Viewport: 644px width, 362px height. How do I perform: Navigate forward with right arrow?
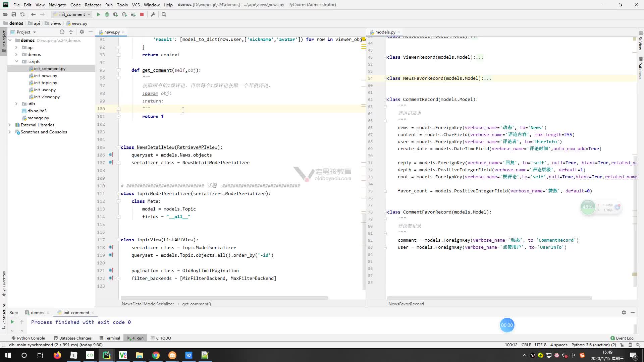pyautogui.click(x=42, y=14)
